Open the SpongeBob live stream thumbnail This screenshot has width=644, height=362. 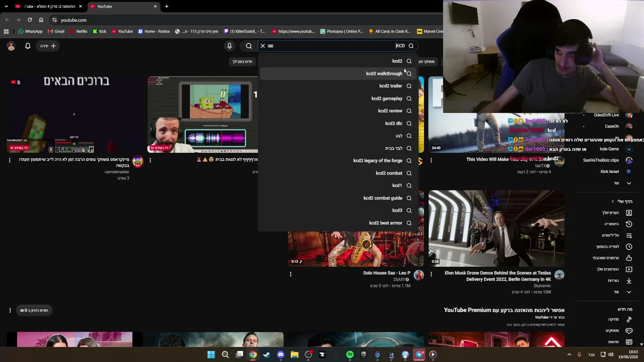tap(203, 115)
